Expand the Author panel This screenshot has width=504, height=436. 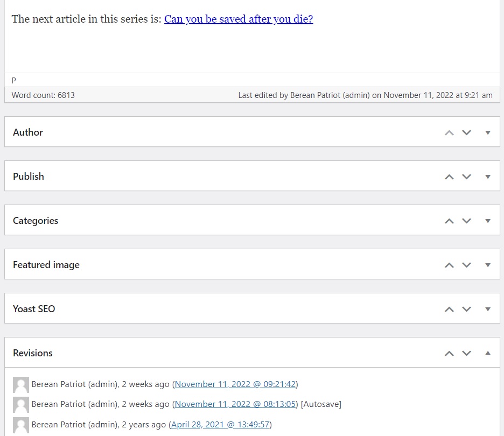pos(488,132)
